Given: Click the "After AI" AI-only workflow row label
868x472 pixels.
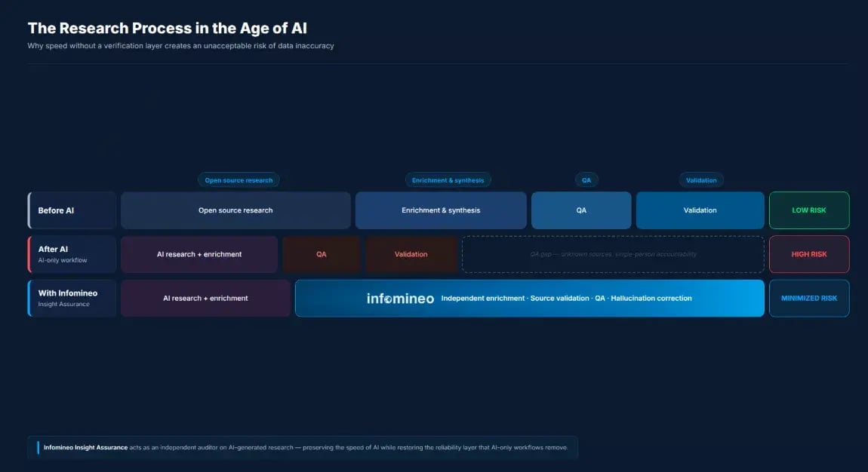Looking at the screenshot, I should pyautogui.click(x=72, y=254).
